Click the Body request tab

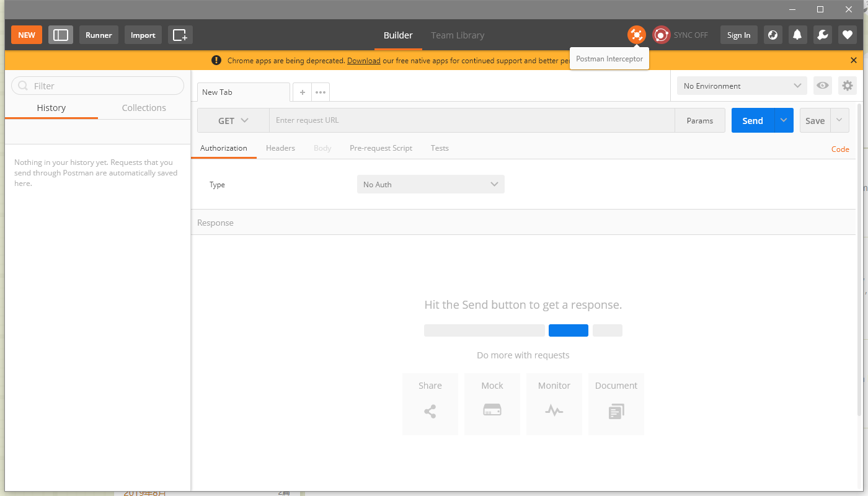coord(322,148)
